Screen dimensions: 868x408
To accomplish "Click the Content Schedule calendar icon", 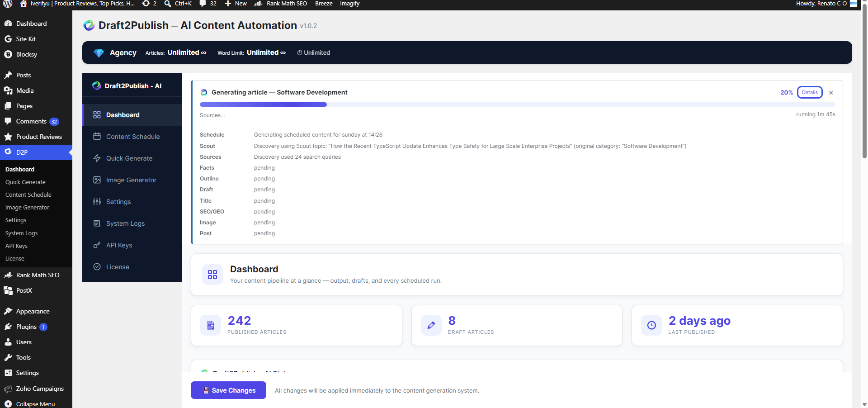I will 97,137.
